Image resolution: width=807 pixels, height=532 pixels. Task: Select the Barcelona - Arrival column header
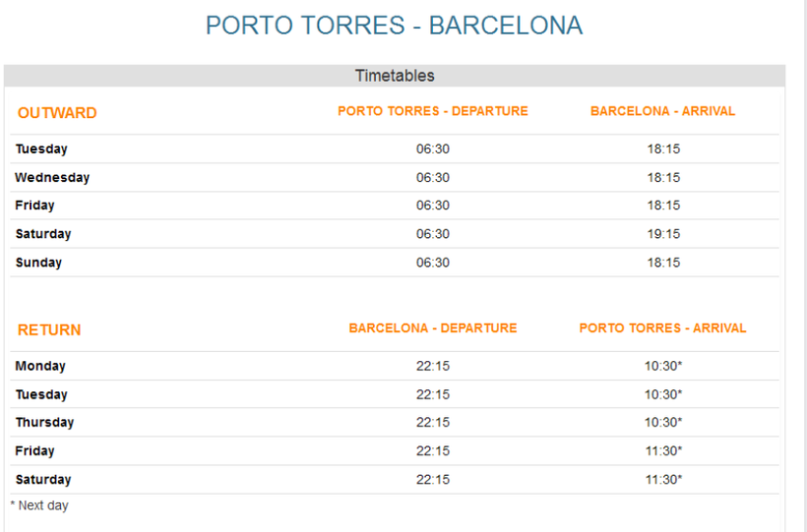(662, 111)
